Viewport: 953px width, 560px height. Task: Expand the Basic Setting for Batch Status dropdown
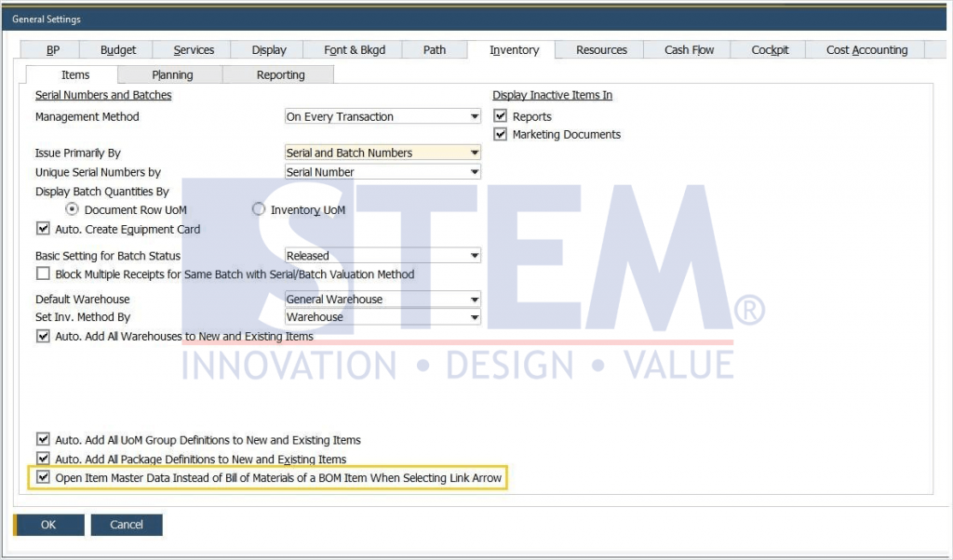(475, 255)
